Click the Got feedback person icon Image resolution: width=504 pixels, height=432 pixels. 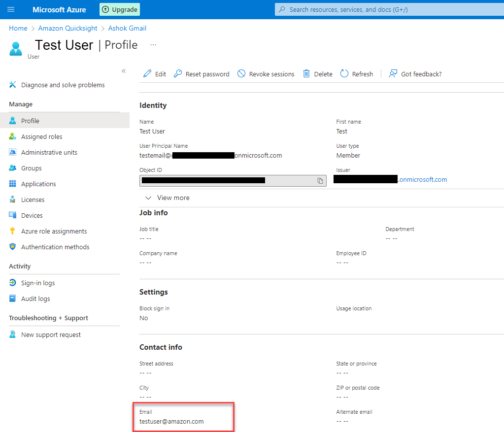[x=393, y=73]
